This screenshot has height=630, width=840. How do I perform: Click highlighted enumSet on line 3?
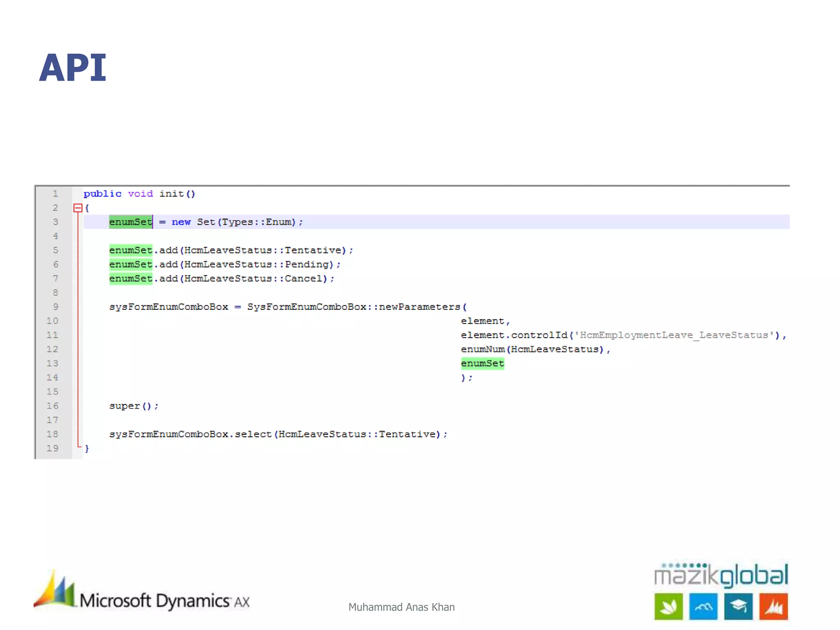130,222
